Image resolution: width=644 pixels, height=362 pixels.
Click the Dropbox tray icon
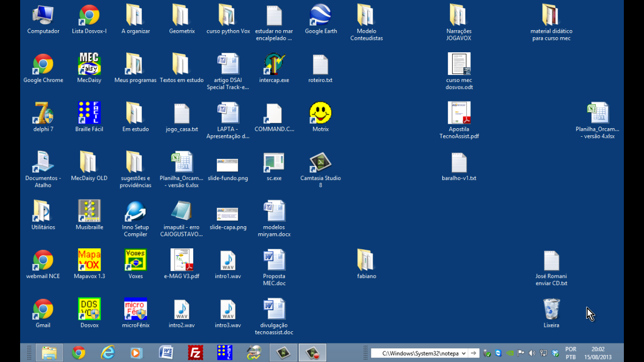point(555,353)
